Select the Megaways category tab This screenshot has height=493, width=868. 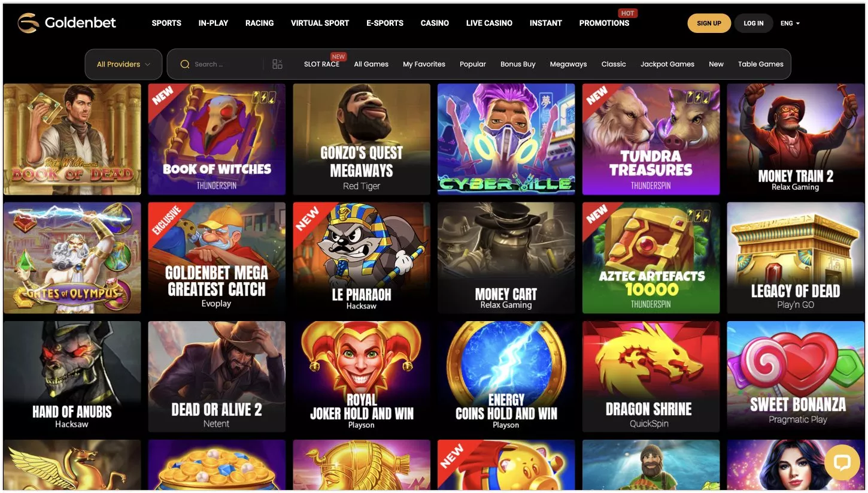tap(568, 64)
